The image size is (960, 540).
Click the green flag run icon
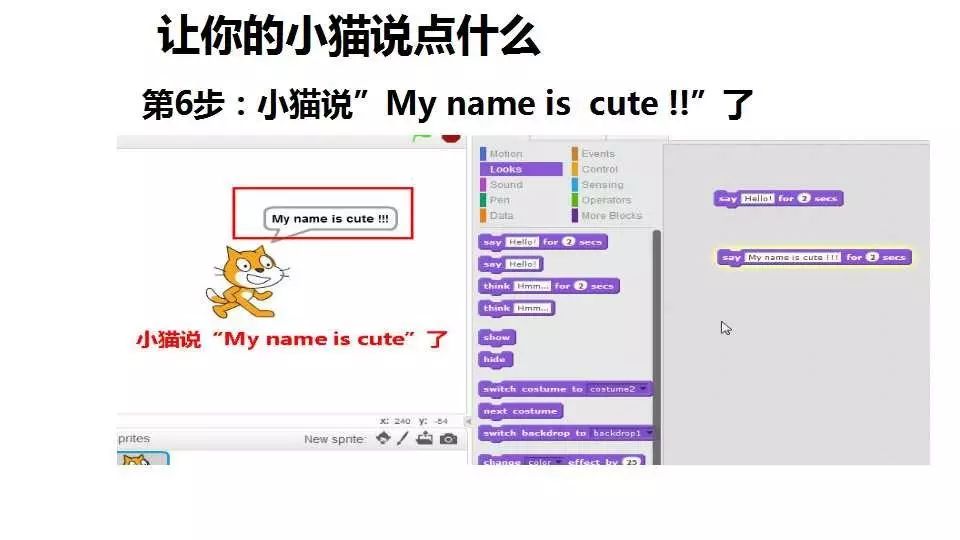coord(422,138)
